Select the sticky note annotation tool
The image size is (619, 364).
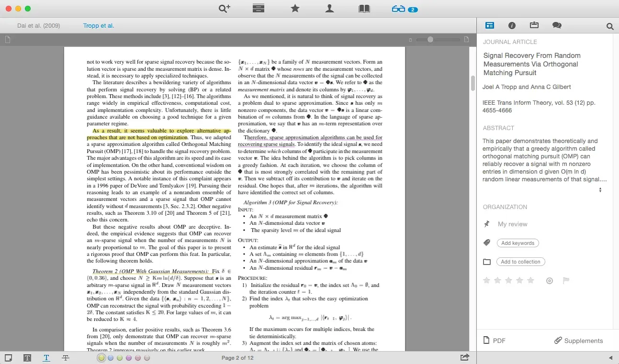pos(9,358)
